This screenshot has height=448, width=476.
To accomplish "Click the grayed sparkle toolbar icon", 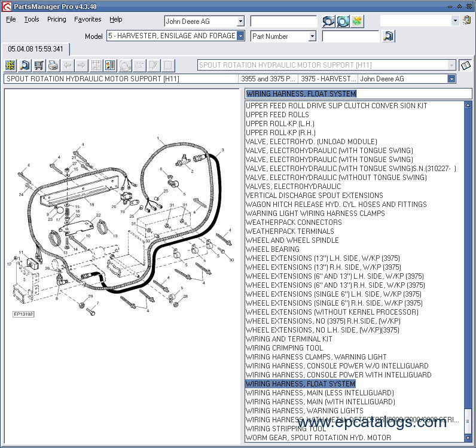I will (139, 65).
